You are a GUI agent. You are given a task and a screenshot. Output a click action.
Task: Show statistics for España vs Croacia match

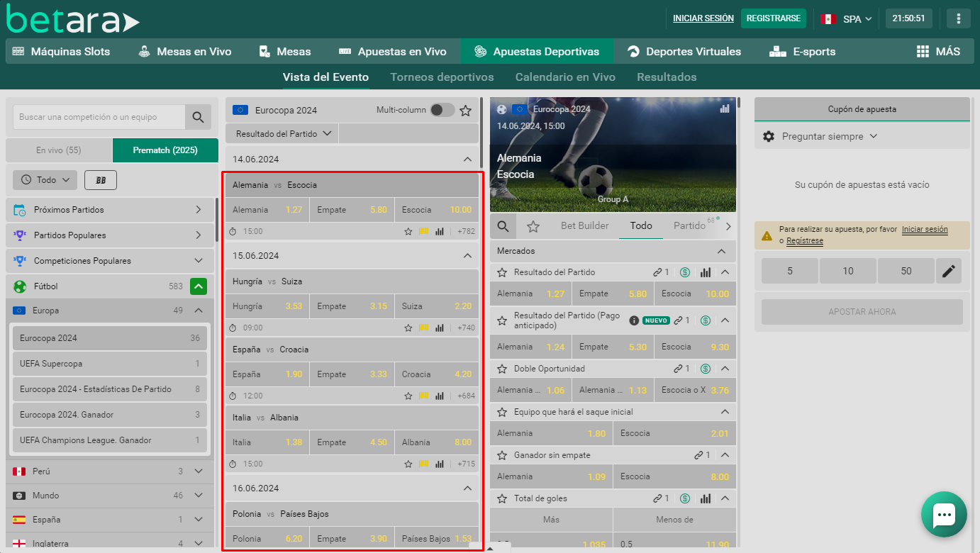(x=440, y=396)
